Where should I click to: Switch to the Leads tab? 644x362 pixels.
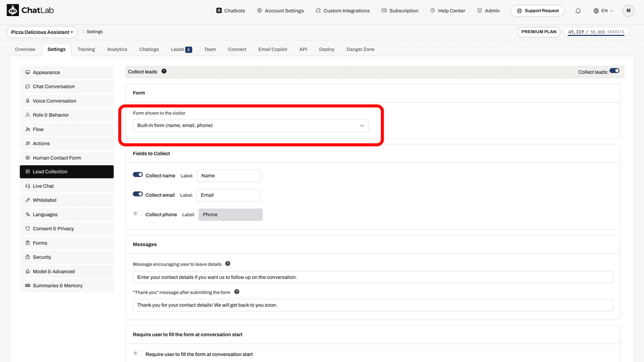pos(181,49)
